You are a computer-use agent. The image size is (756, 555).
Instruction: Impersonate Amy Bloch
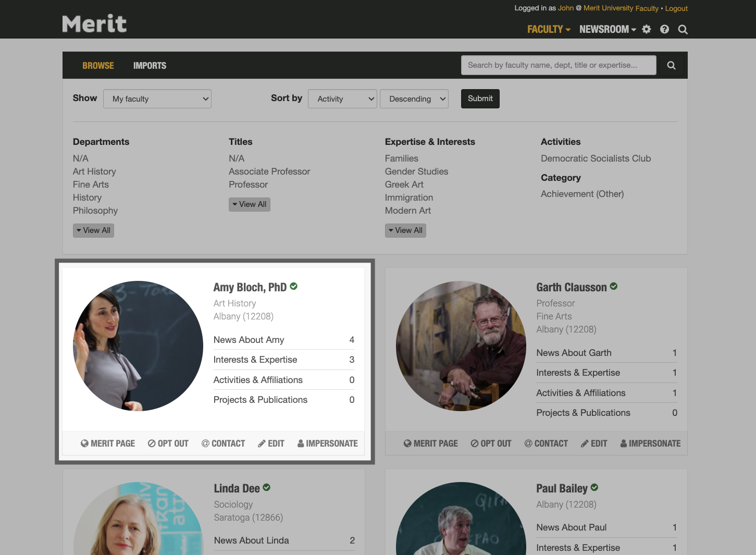[327, 443]
